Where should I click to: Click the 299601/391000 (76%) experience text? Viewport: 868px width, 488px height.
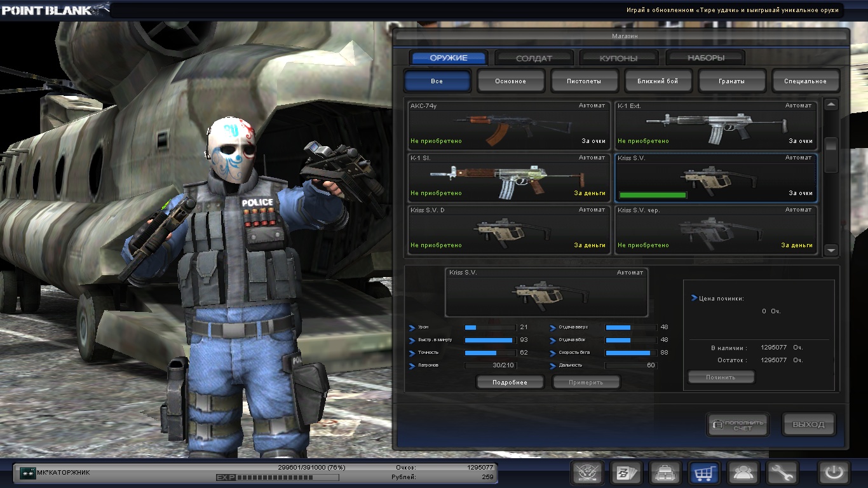pos(310,467)
